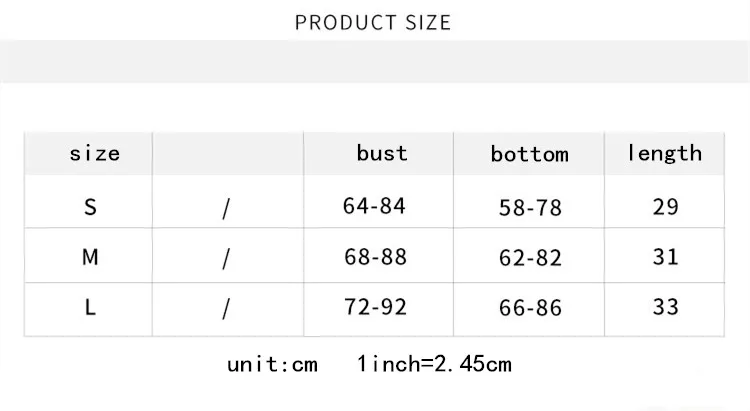Click length value 29

[x=665, y=207]
